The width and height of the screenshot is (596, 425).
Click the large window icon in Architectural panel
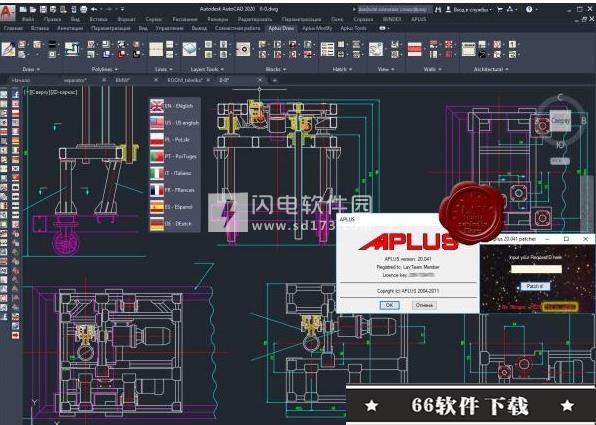469,49
